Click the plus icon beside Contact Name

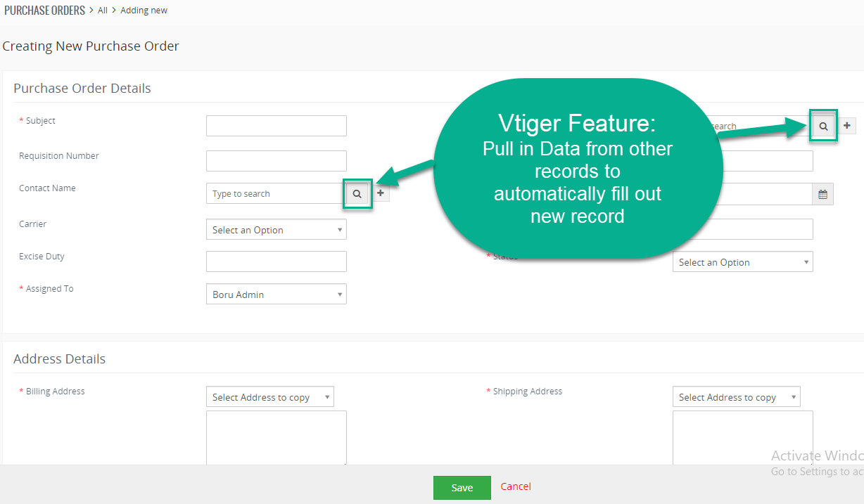[x=381, y=193]
